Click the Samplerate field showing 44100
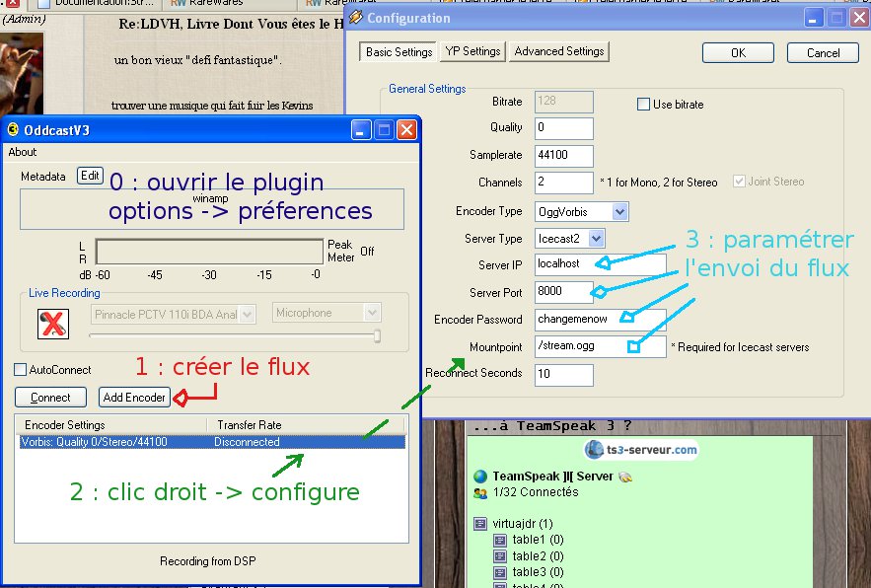Viewport: 871px width, 588px height. [564, 156]
